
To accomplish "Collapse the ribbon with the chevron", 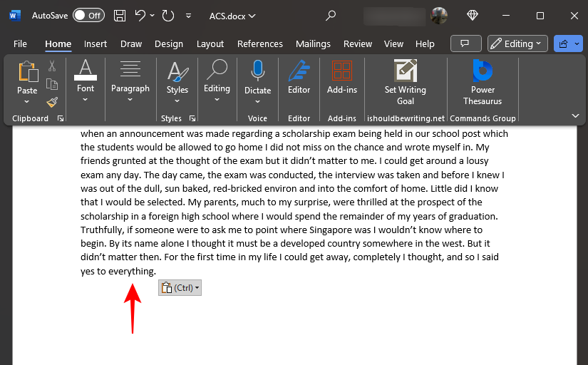I will pos(575,115).
